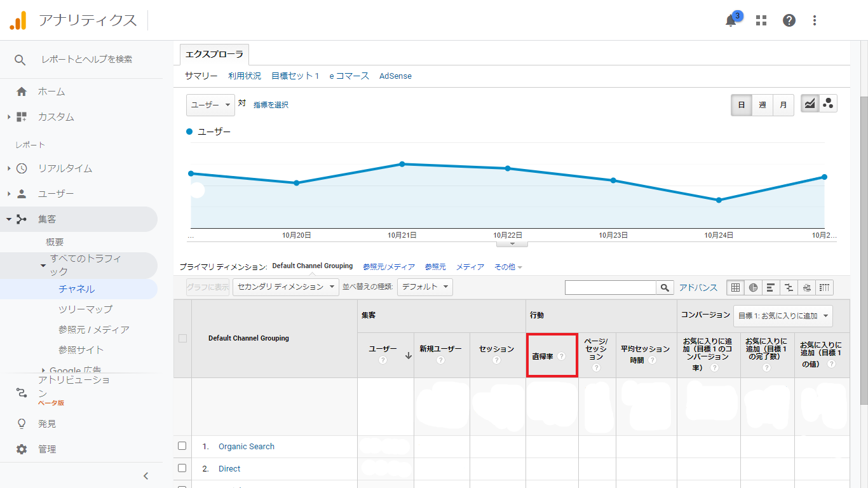Click the table search input field

coord(610,288)
